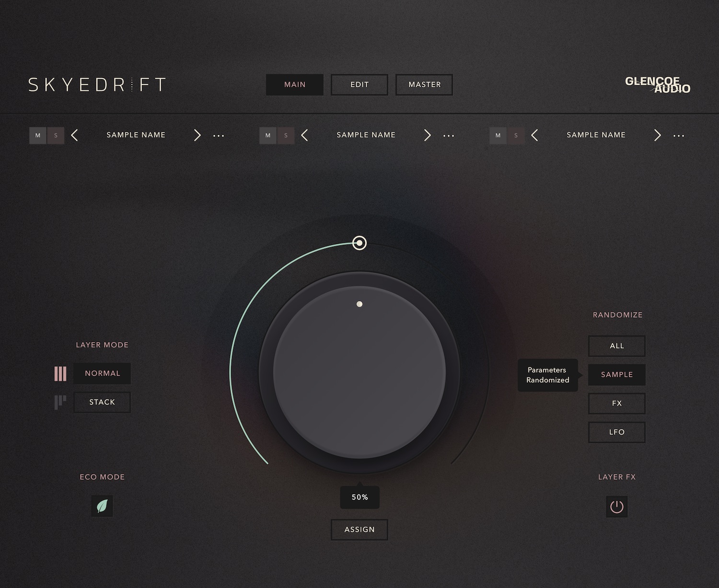
Task: Go to next sample in third layer
Action: tap(657, 135)
